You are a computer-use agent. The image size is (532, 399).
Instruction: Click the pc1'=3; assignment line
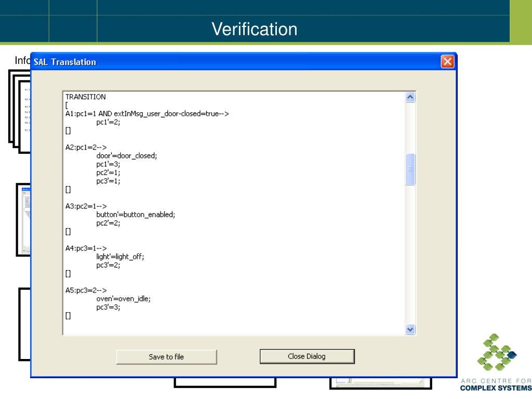pyautogui.click(x=108, y=164)
